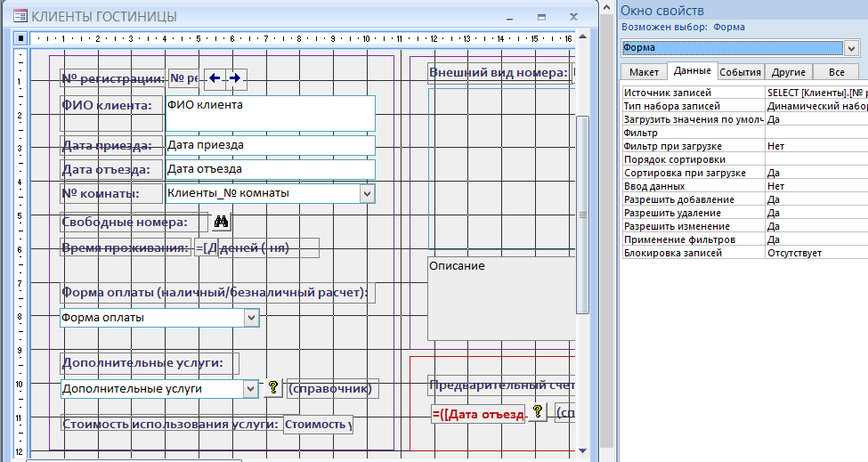Open the Дополнительные услуги dropdown arrow
The image size is (868, 462).
(x=250, y=389)
